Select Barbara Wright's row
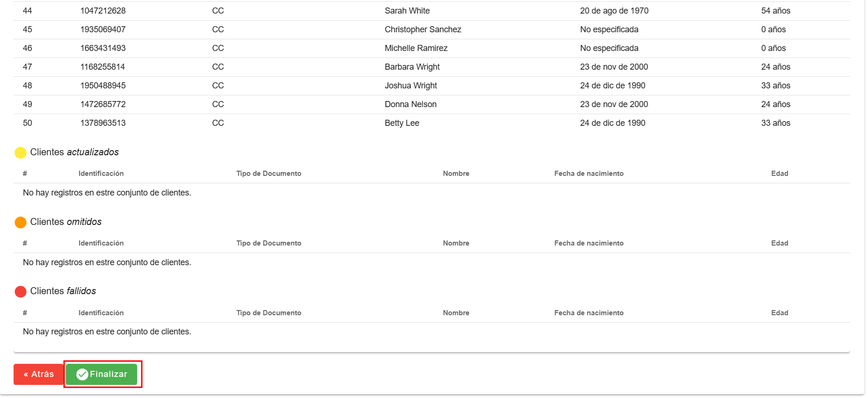Screen dimensions: 868x398 click(412, 67)
